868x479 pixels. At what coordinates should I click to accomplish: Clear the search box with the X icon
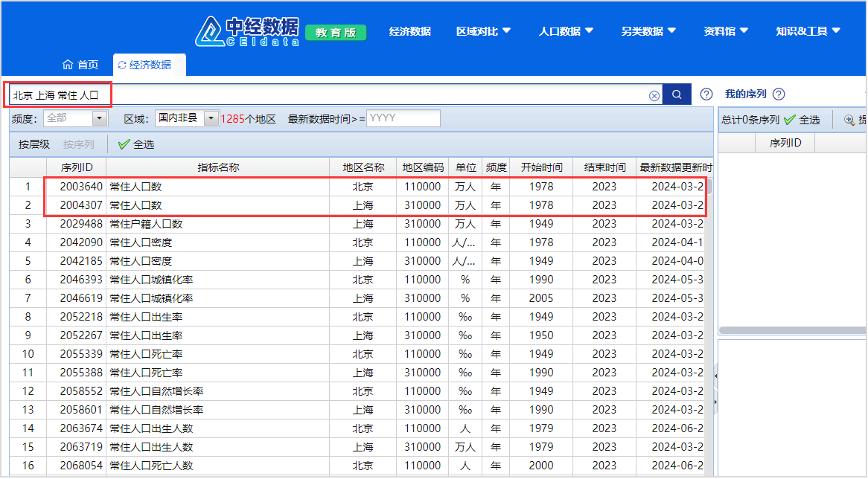654,95
